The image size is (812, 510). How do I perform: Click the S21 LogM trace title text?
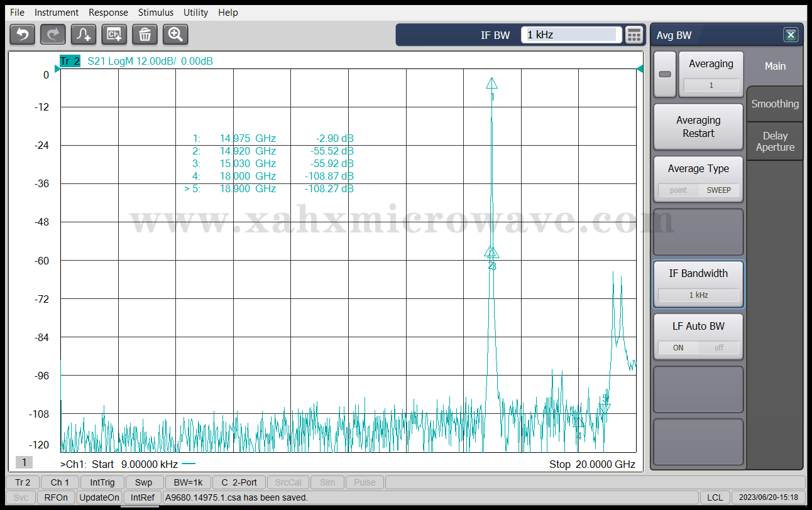pyautogui.click(x=150, y=61)
